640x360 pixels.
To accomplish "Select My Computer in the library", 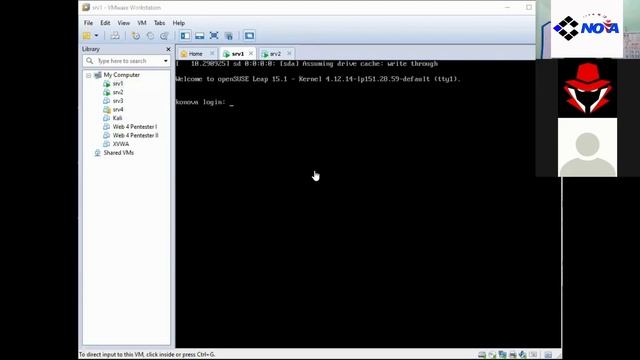I will (x=121, y=75).
